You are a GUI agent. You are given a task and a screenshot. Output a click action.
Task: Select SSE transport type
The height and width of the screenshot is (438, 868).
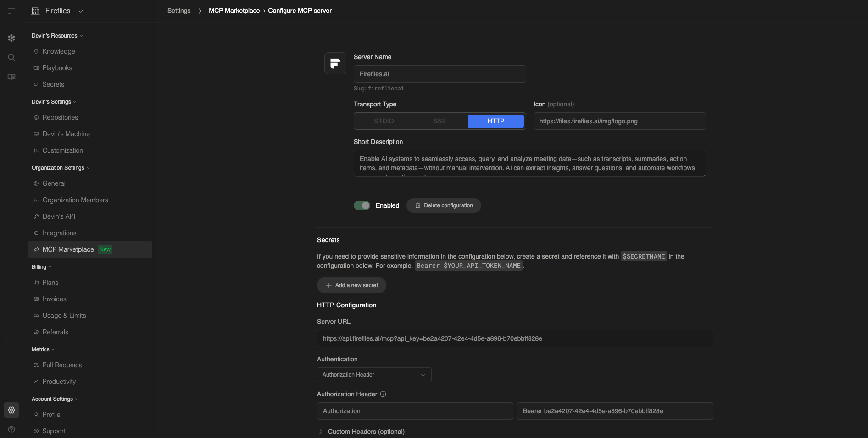[440, 121]
